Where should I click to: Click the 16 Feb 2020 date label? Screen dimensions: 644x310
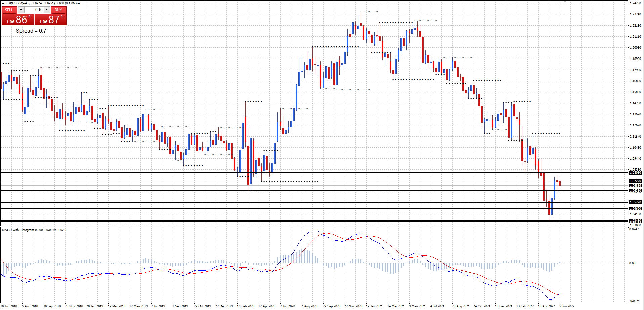246,306
